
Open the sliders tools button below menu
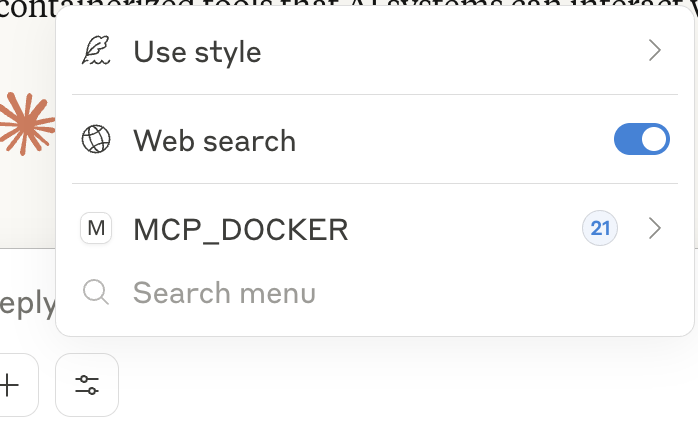click(x=87, y=385)
